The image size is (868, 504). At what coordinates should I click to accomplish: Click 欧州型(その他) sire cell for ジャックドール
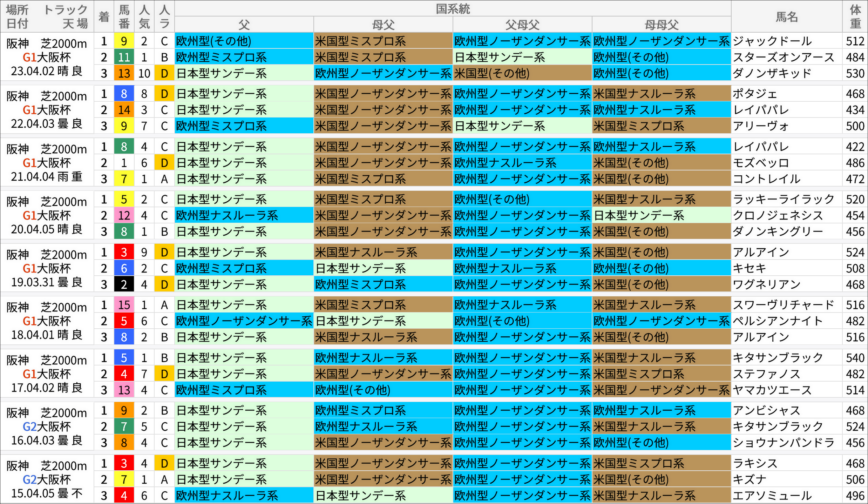click(244, 41)
